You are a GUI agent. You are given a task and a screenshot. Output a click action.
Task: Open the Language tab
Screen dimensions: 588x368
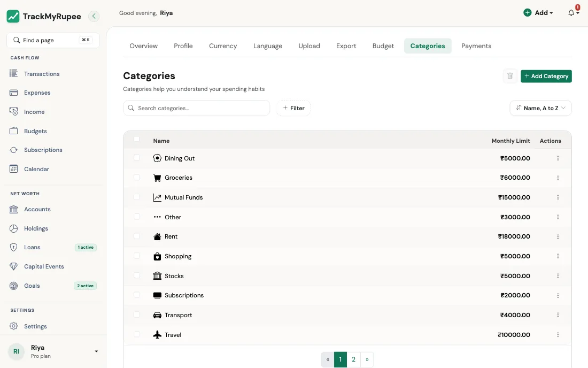coord(268,46)
